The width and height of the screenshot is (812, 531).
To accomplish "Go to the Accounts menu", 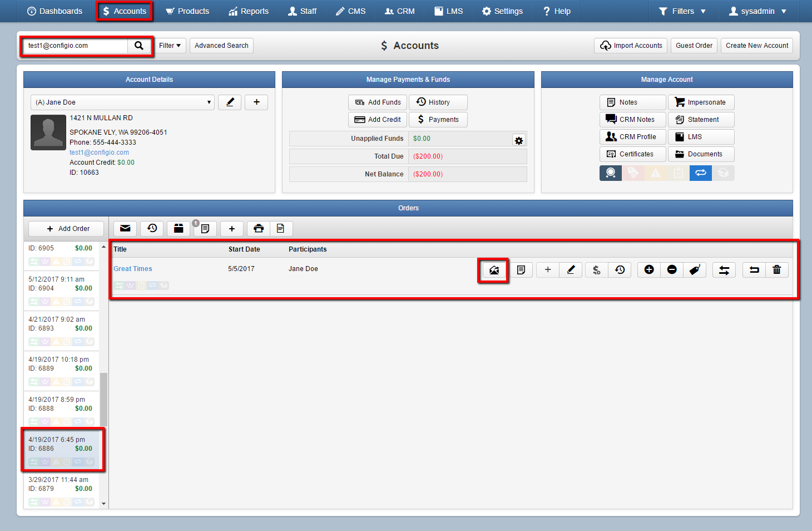I will coord(125,11).
